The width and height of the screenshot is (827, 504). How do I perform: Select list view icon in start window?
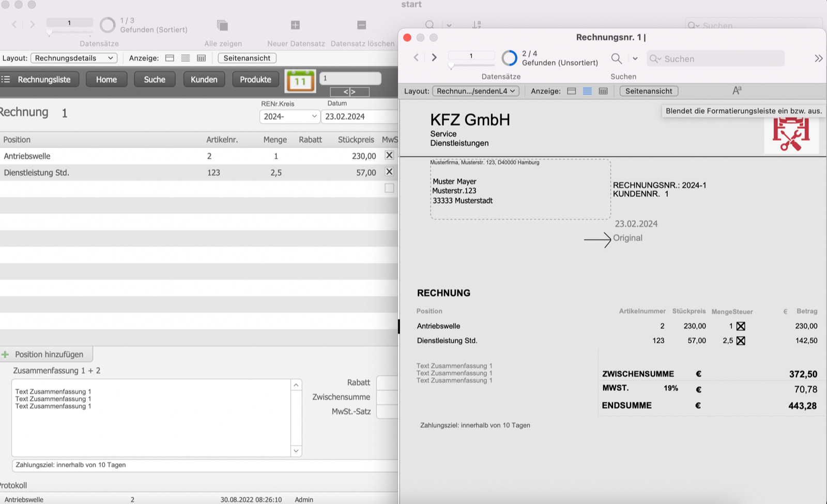[186, 58]
